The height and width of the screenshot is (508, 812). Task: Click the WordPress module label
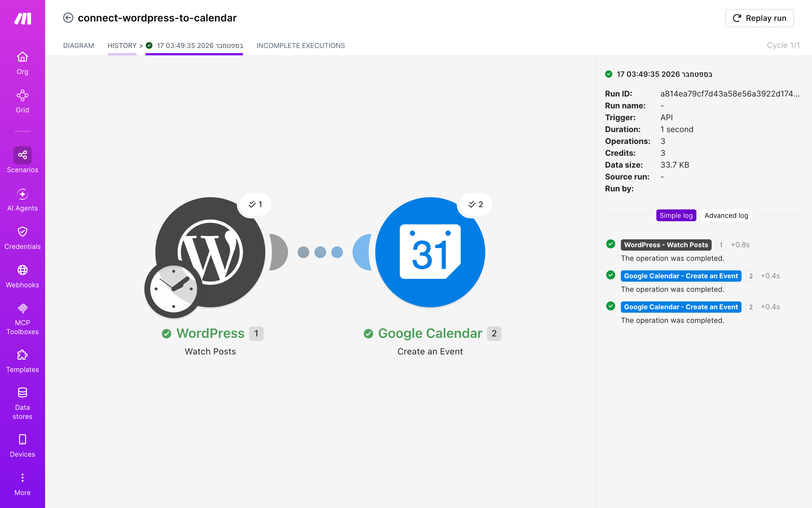point(210,333)
